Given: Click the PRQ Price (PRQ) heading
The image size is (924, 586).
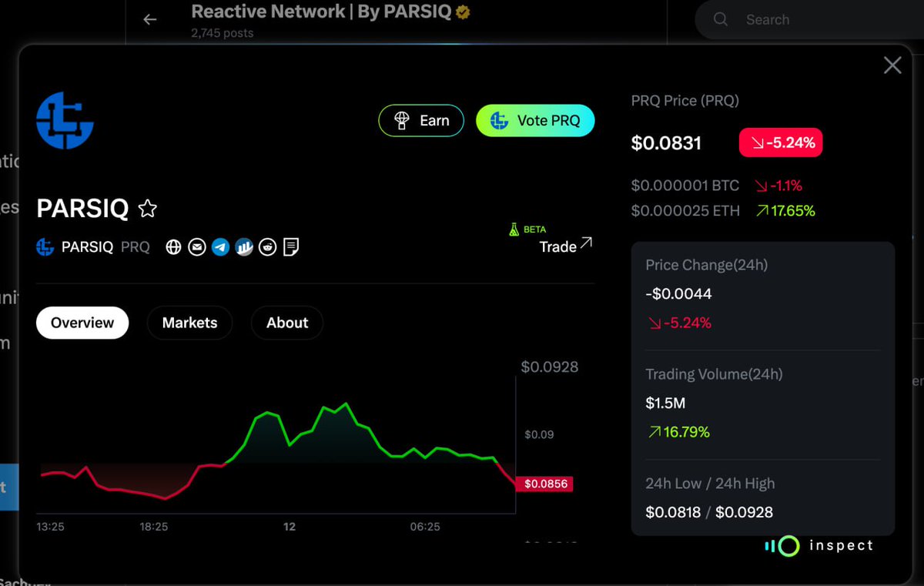Looking at the screenshot, I should 685,101.
